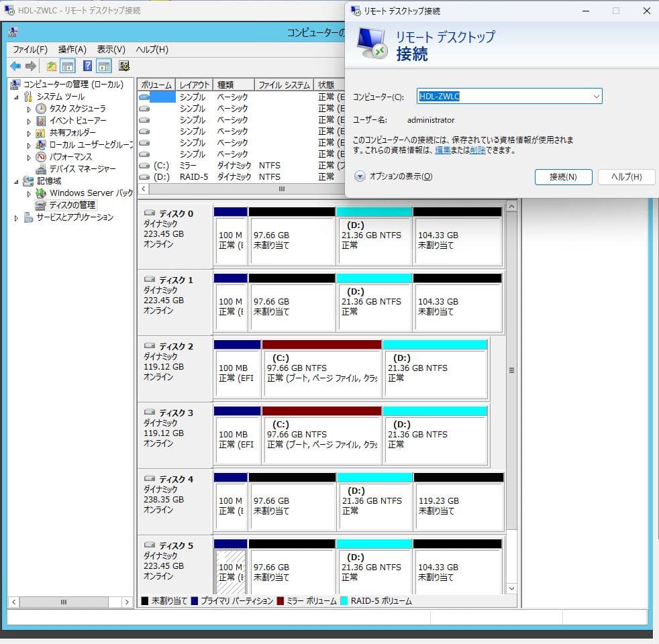Click the disk settings toolbar icon
The height and width of the screenshot is (644, 659).
click(x=124, y=66)
